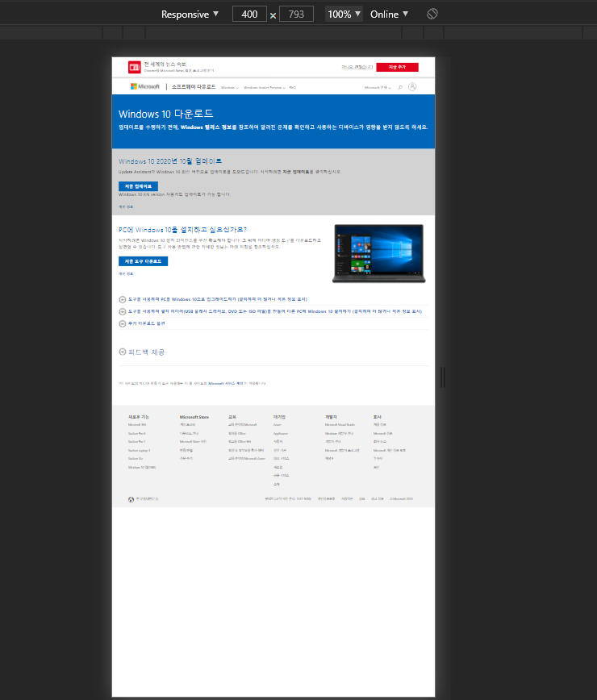
Task: Click the Microsoft Store footer heading
Action: [x=194, y=417]
